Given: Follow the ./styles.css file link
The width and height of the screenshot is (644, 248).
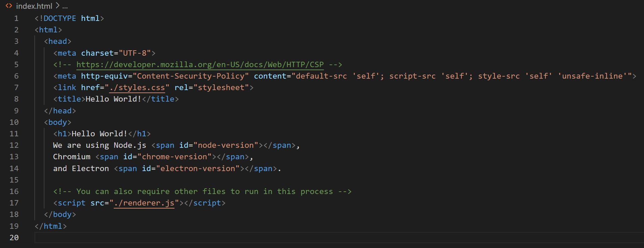Looking at the screenshot, I should [x=137, y=88].
